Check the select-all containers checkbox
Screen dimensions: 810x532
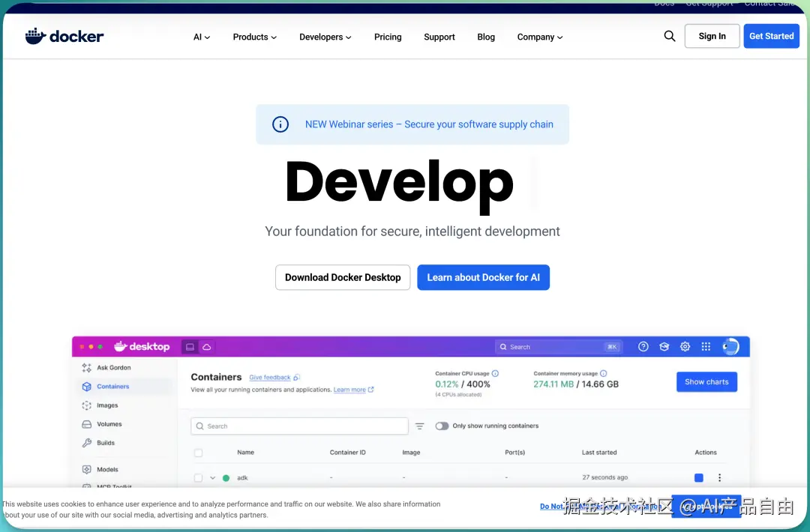coord(198,453)
